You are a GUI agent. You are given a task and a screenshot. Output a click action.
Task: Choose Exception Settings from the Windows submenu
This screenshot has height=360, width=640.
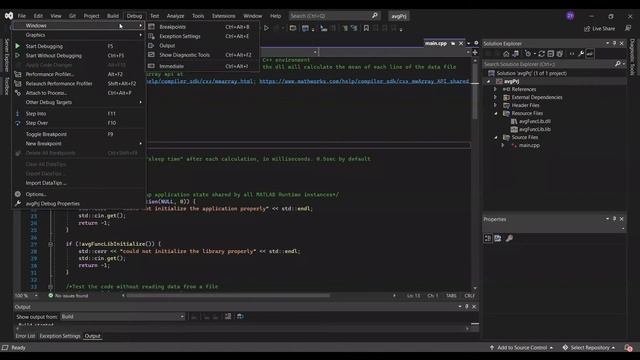coord(203,36)
